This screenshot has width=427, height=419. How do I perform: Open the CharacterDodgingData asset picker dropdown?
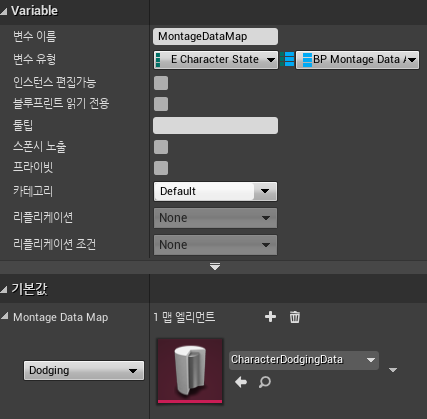point(304,360)
